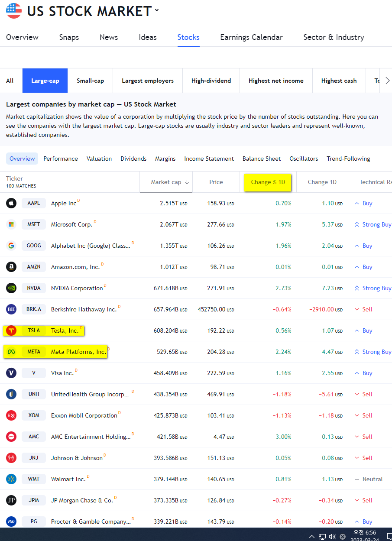Click AMC's 3.00% change value

(283, 437)
